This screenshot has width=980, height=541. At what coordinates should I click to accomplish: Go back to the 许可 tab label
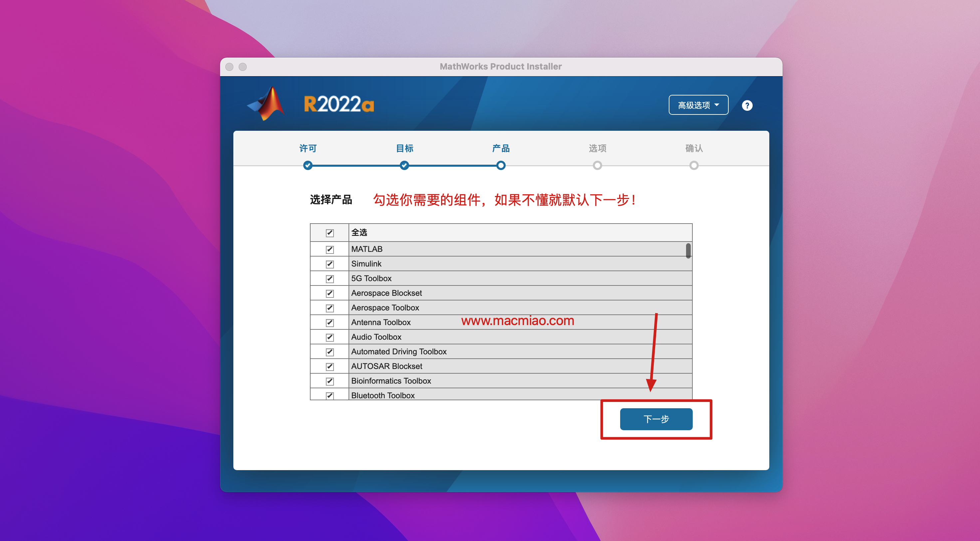tap(308, 148)
